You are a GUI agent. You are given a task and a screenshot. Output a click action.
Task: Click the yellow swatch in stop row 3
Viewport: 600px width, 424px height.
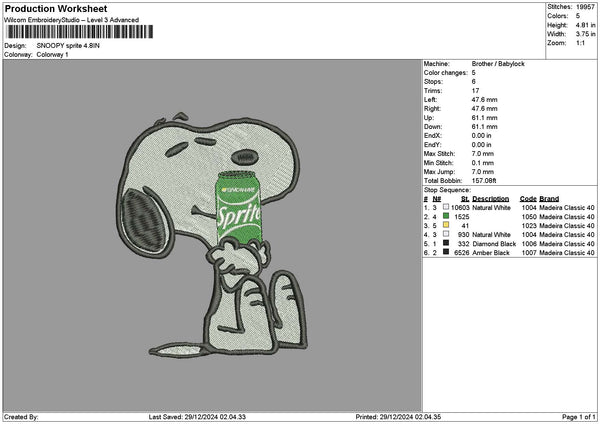click(446, 225)
